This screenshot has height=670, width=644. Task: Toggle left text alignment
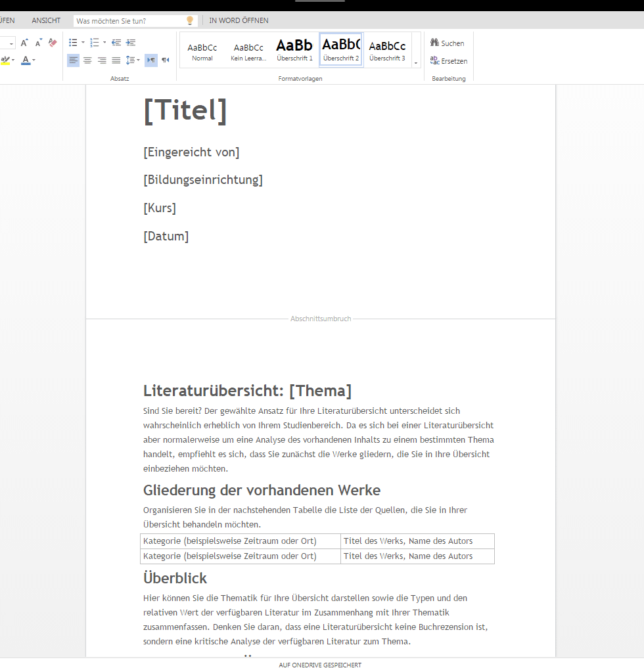pos(73,60)
